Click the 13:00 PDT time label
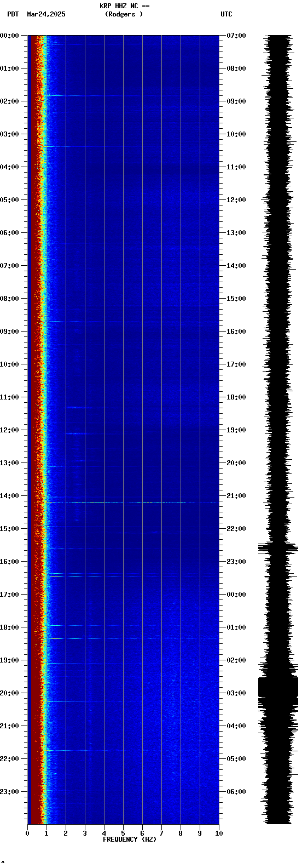Screen dimensions: 302x868 pyautogui.click(x=10, y=463)
